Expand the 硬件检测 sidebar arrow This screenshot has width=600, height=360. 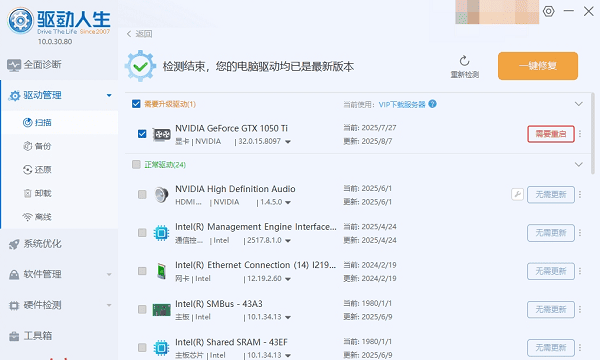tap(109, 305)
